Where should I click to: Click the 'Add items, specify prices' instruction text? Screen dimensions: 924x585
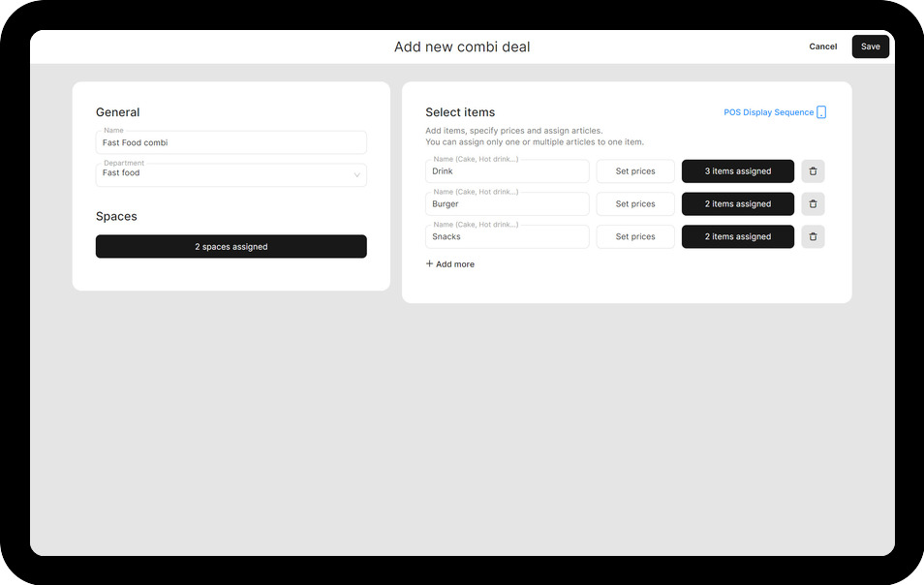pyautogui.click(x=514, y=131)
